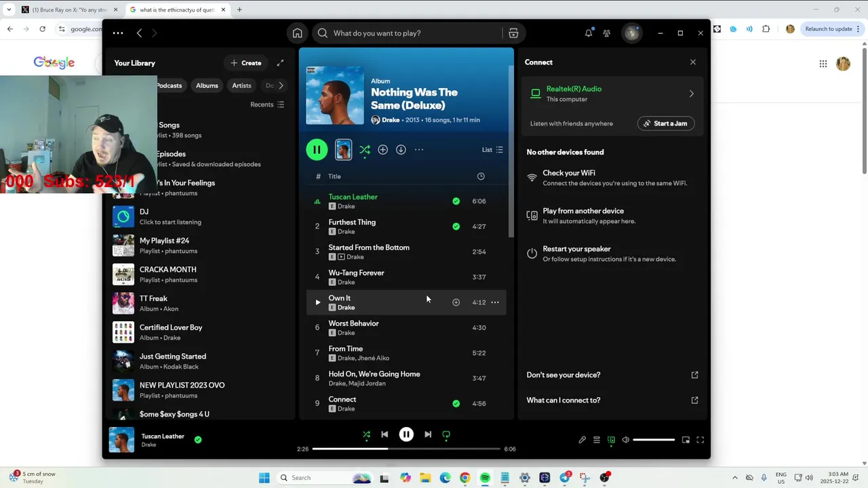Open the play queue
The height and width of the screenshot is (488, 868).
point(597,440)
